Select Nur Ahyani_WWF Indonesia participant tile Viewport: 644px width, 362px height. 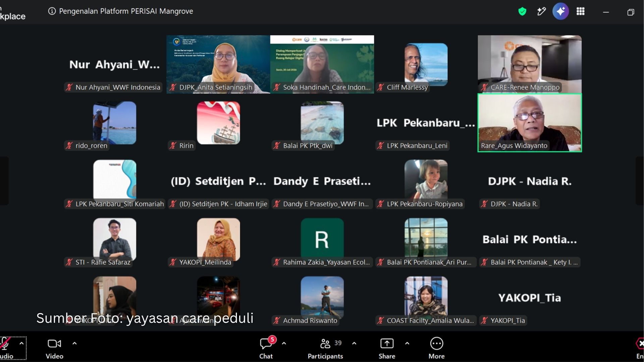[114, 64]
